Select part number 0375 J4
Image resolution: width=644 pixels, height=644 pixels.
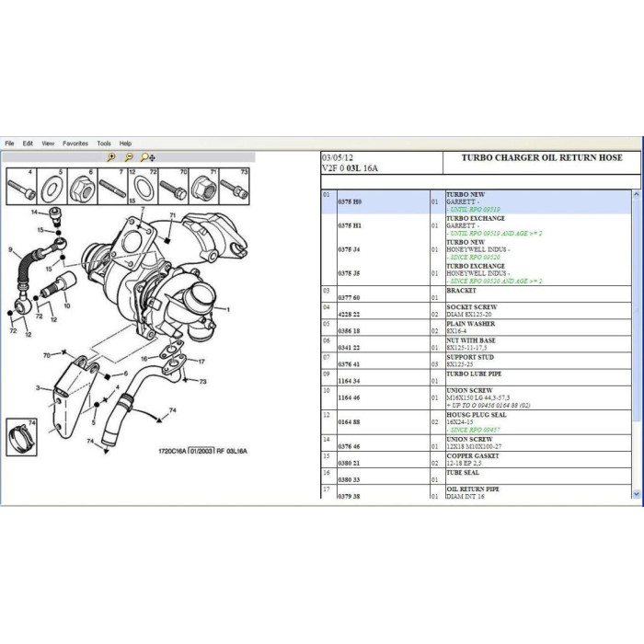coord(349,249)
